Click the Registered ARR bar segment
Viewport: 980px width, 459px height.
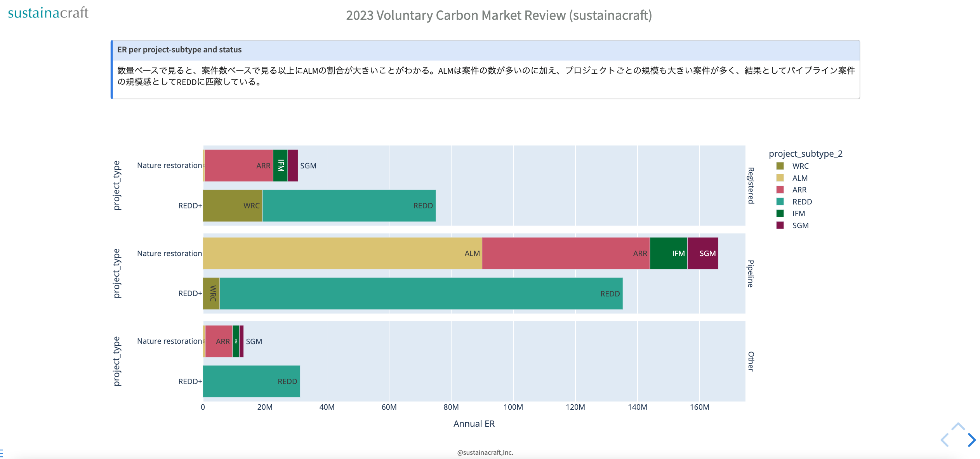point(238,166)
